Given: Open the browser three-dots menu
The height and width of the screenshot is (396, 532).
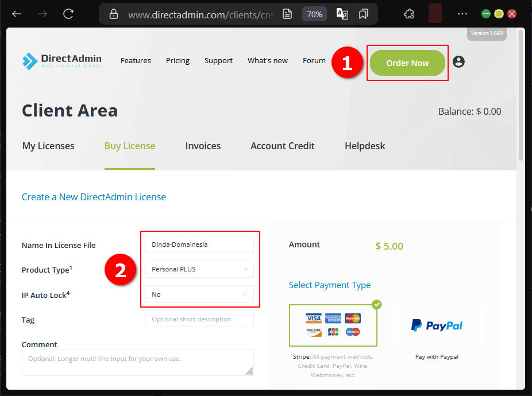Looking at the screenshot, I should (462, 14).
